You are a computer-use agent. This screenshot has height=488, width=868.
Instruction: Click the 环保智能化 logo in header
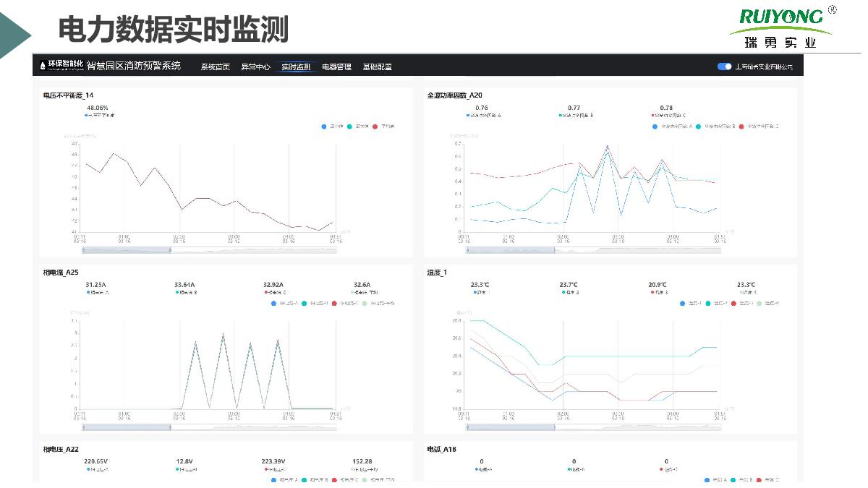pyautogui.click(x=61, y=66)
